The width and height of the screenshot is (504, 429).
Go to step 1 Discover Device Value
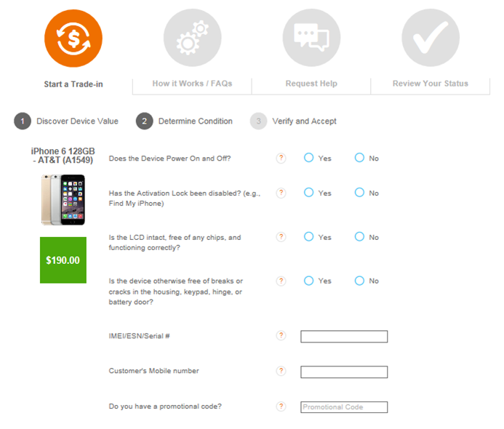pyautogui.click(x=66, y=121)
